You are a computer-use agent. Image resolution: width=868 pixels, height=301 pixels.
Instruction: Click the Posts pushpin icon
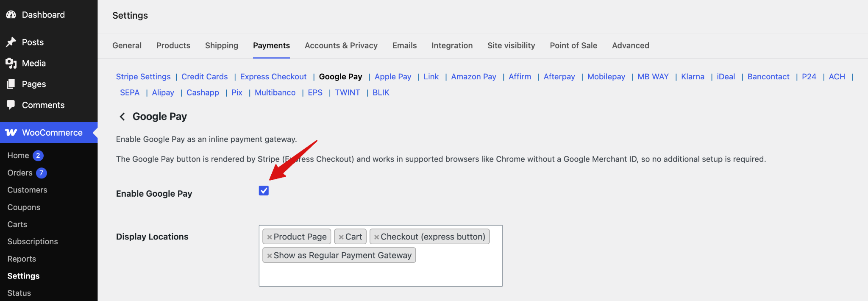[11, 42]
